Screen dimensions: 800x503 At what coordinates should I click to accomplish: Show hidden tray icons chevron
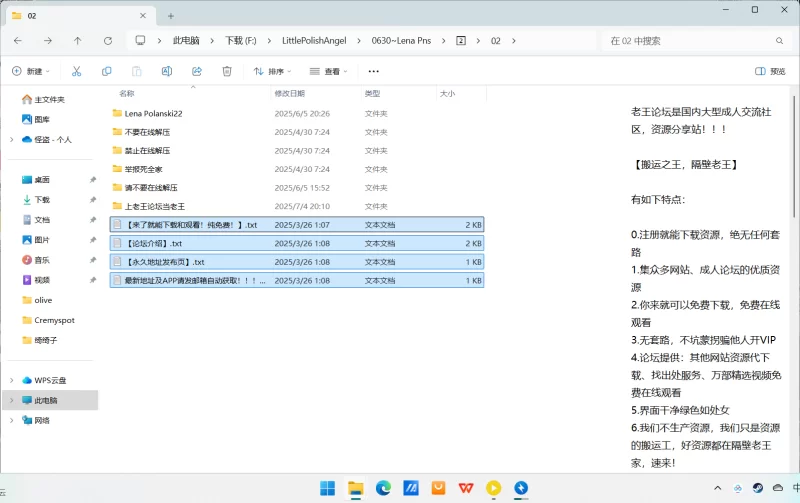click(718, 488)
